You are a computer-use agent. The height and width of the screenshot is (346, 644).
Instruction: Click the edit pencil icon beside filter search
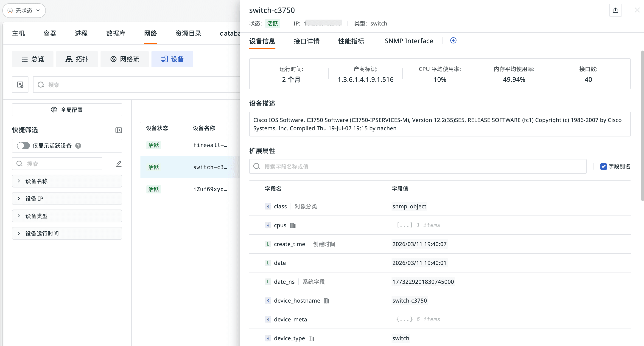pos(119,164)
